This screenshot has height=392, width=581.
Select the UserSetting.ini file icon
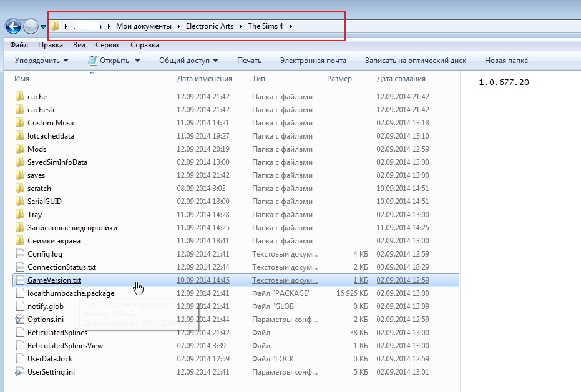point(19,371)
